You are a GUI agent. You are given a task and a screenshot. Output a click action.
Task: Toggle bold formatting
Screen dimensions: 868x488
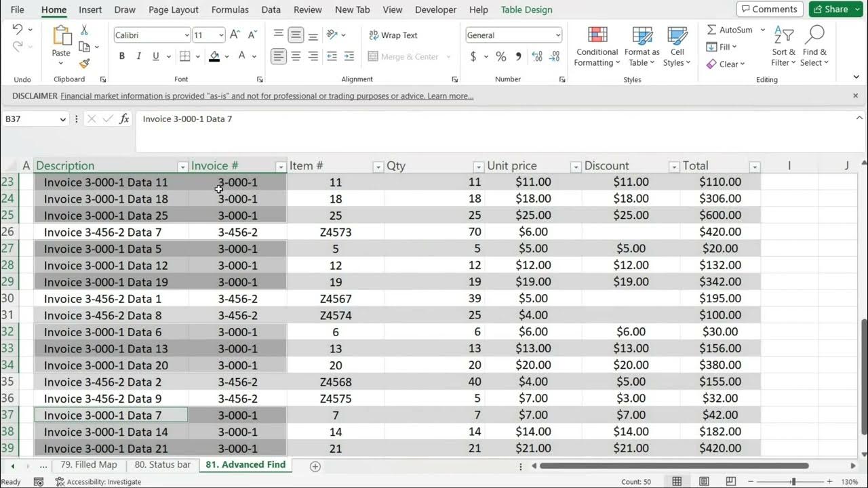coord(122,56)
